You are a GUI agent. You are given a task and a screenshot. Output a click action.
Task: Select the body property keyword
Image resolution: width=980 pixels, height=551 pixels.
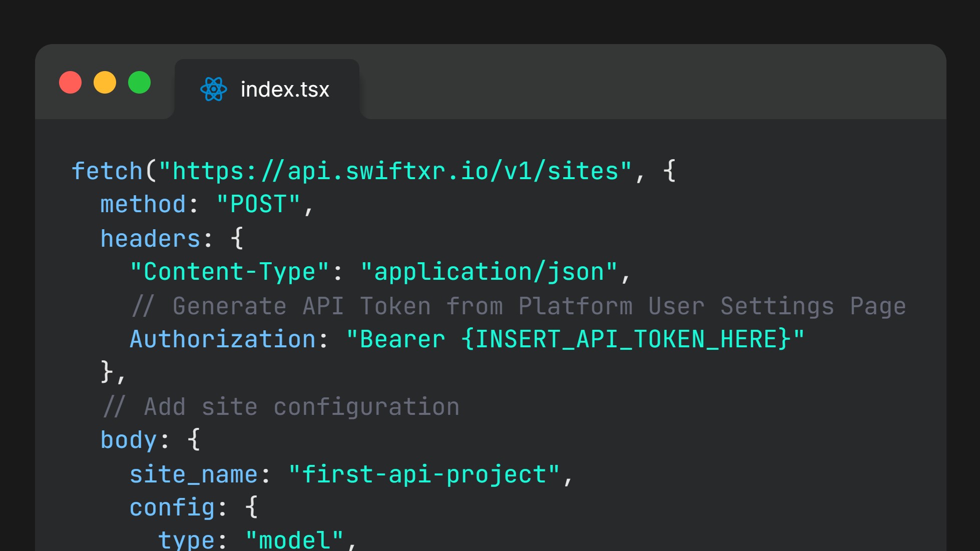coord(129,439)
